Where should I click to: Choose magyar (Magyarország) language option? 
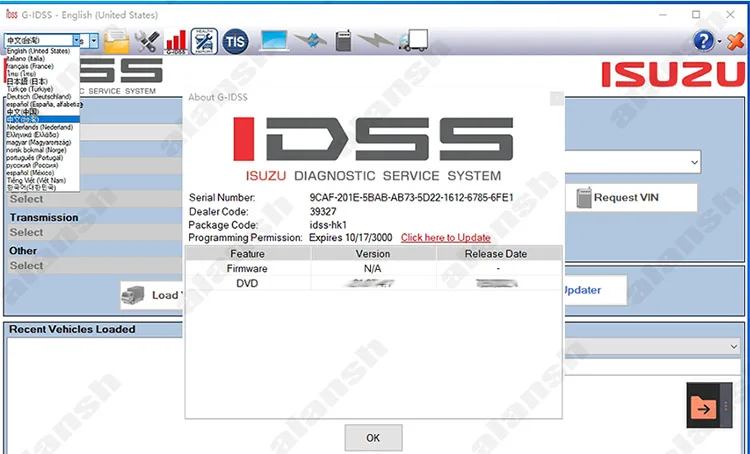coord(38,143)
